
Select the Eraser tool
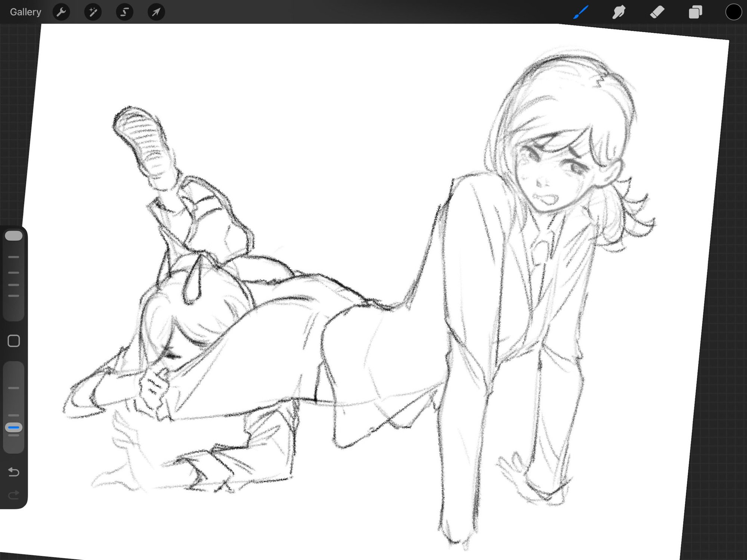click(657, 12)
